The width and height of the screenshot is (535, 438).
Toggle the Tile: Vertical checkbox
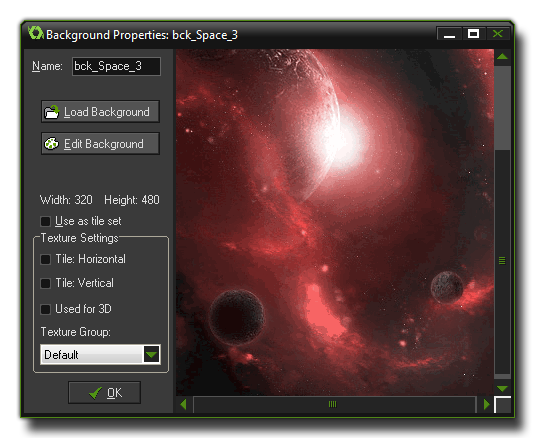(x=45, y=283)
